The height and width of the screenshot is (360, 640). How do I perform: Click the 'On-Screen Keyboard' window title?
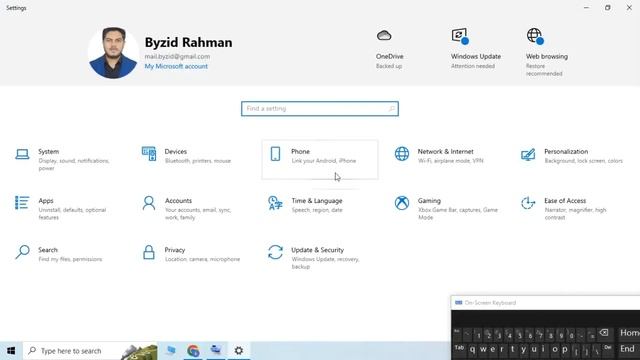pyautogui.click(x=490, y=303)
